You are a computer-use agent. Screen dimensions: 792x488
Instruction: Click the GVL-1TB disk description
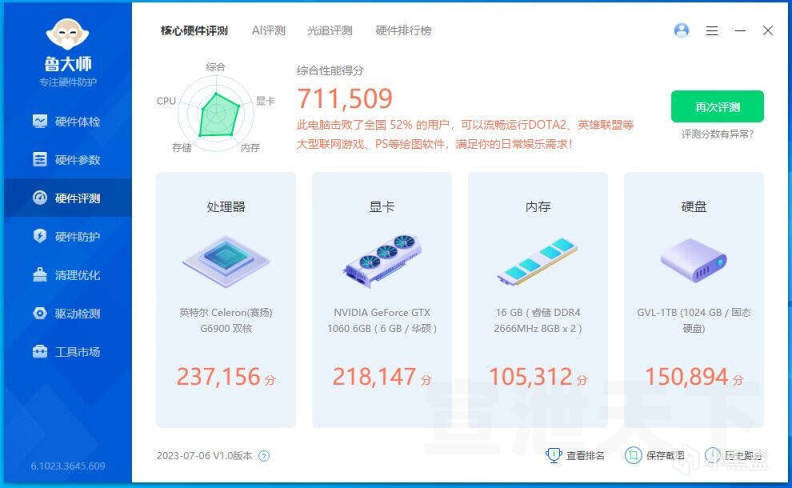tap(694, 320)
